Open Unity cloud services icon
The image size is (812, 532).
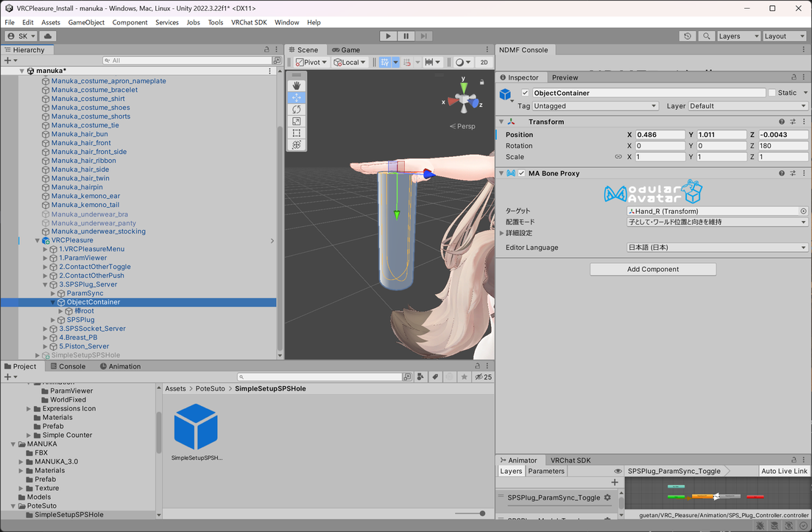[48, 36]
